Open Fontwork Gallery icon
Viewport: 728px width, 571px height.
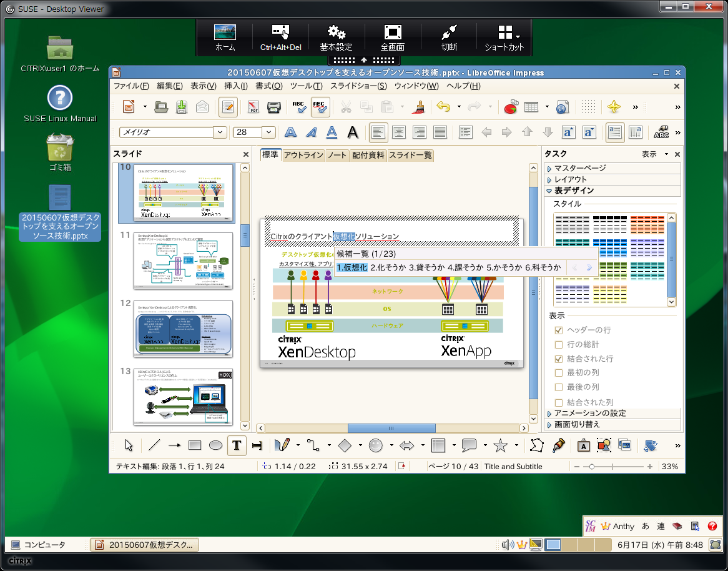point(583,446)
